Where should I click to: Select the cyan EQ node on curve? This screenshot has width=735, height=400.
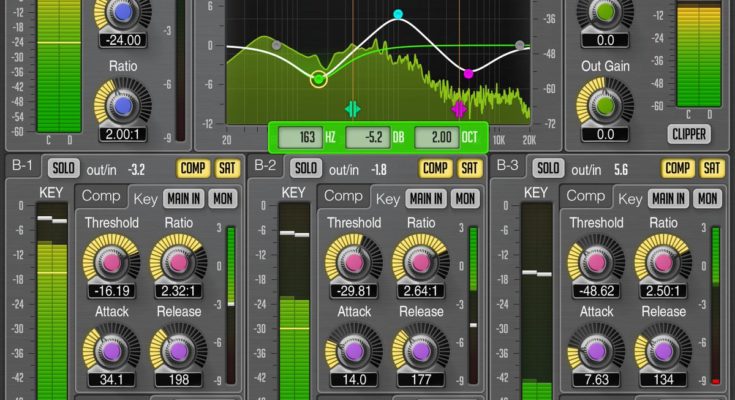pyautogui.click(x=398, y=15)
